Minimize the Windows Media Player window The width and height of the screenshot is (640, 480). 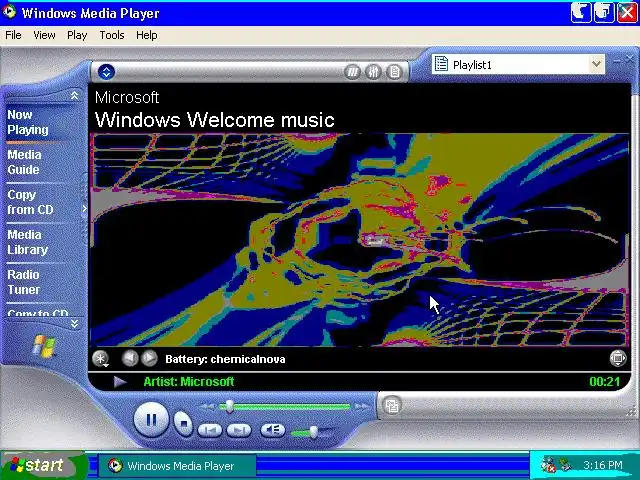[x=580, y=12]
